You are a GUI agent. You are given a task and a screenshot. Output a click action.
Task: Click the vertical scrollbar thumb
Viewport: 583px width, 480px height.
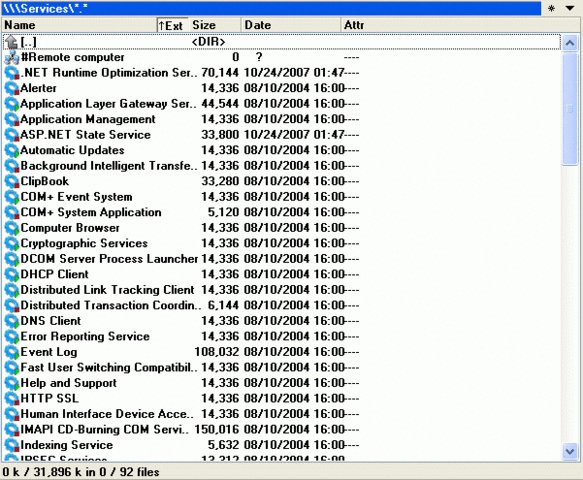coord(570,108)
